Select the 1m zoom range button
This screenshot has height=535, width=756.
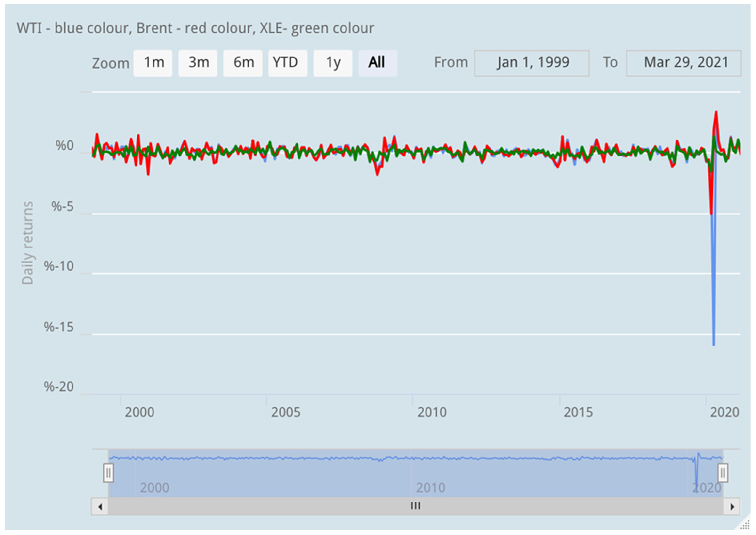[x=153, y=63]
